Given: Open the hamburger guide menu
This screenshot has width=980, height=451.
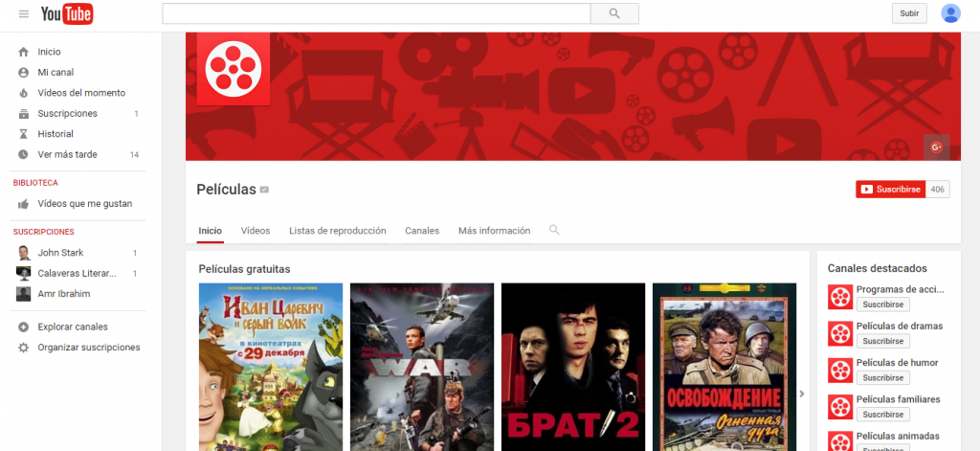Looking at the screenshot, I should pyautogui.click(x=24, y=13).
